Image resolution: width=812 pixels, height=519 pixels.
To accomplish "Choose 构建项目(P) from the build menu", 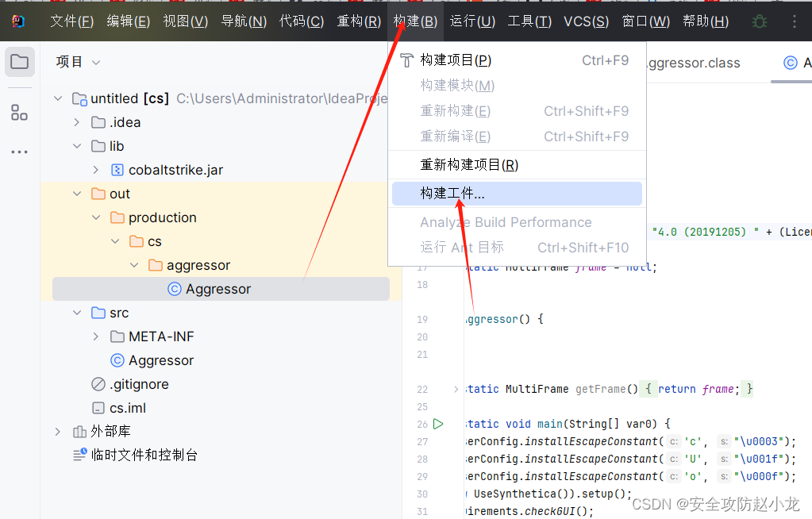I will tap(517, 60).
